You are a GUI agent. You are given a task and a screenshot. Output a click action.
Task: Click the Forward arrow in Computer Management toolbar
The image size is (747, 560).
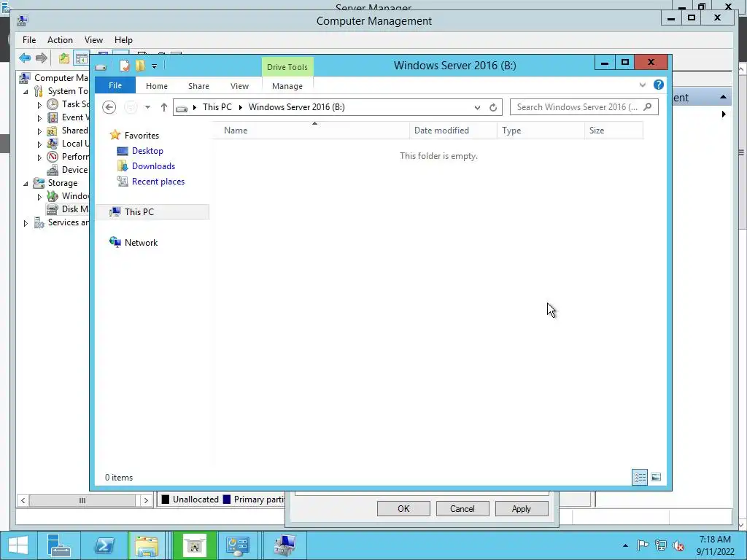42,58
